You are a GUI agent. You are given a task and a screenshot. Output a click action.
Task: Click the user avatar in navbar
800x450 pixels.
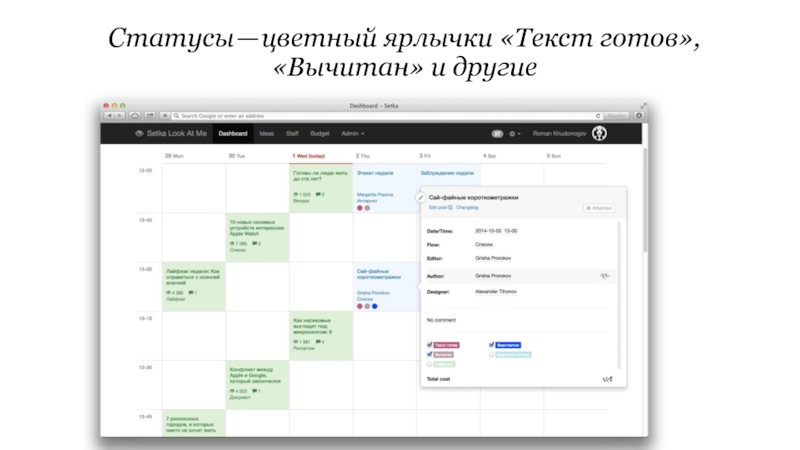pyautogui.click(x=599, y=134)
